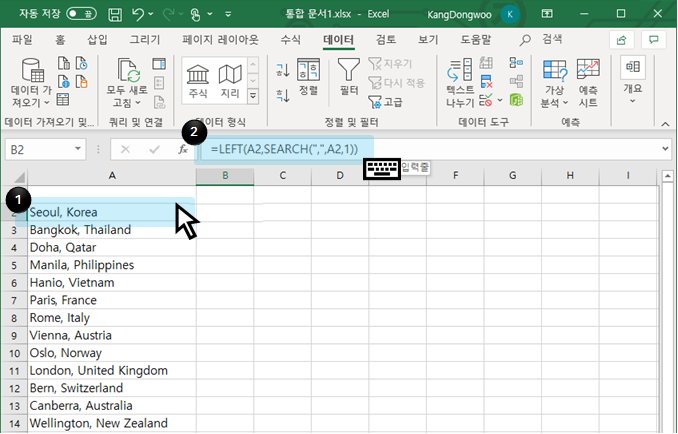Screen dimensions: 678x434
Task: Click the Seoul, Korea cell
Action: click(112, 212)
